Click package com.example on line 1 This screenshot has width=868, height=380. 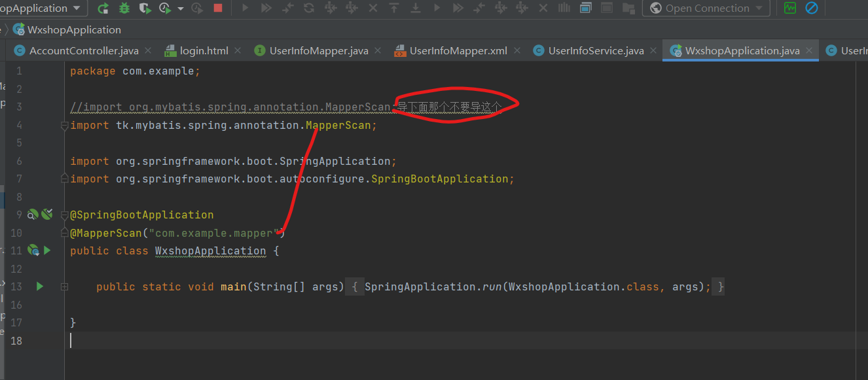pos(135,71)
